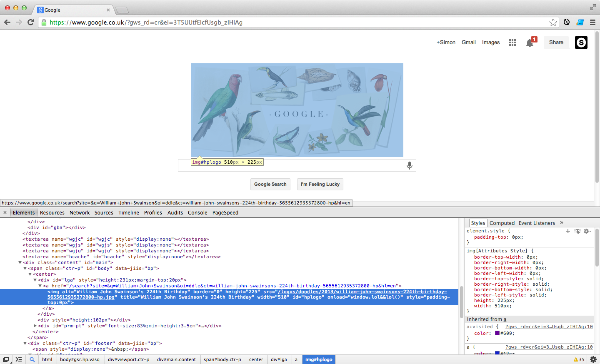This screenshot has height=364, width=600.
Task: Open the Google apps grid
Action: pyautogui.click(x=512, y=42)
